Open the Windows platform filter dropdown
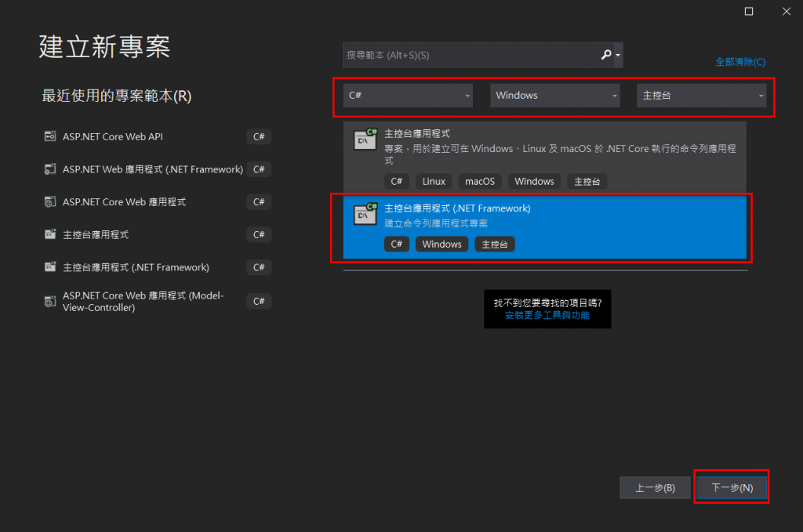 pos(554,95)
